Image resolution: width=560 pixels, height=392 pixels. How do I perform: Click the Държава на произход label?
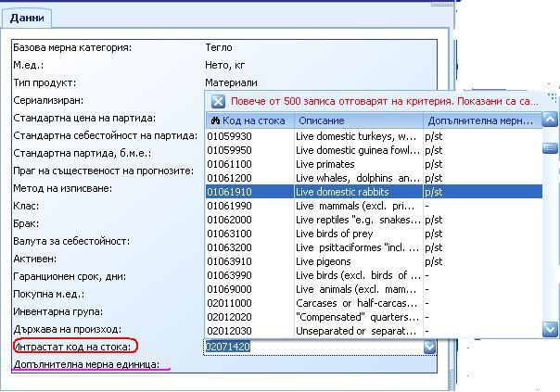click(x=67, y=329)
